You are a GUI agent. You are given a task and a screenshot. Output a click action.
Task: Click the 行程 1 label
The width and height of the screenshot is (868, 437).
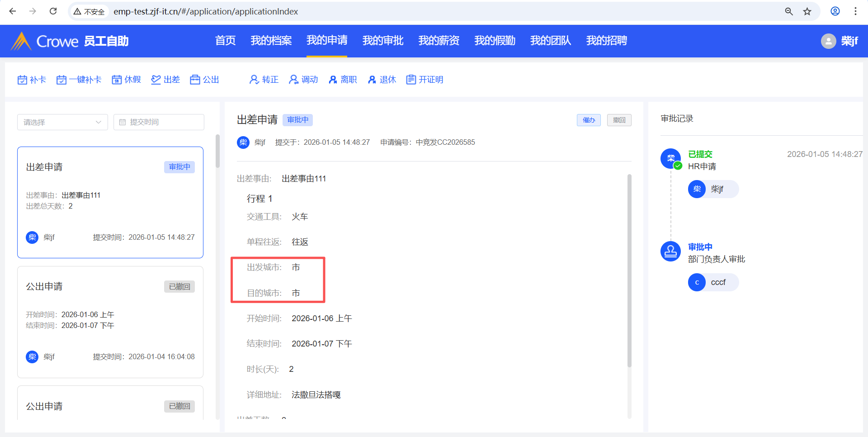pos(259,199)
